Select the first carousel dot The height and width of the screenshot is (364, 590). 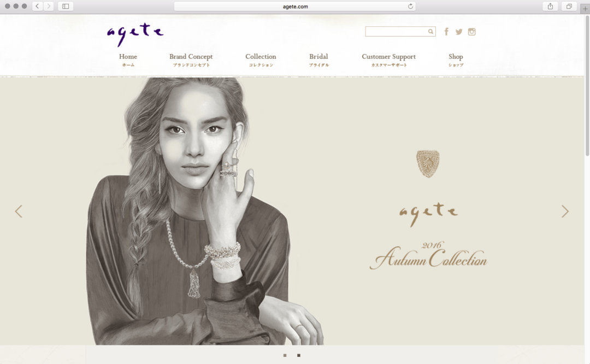[285, 355]
